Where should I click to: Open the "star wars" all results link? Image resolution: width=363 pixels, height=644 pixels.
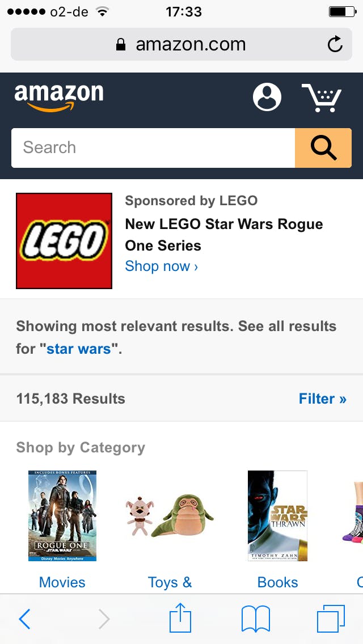(79, 349)
